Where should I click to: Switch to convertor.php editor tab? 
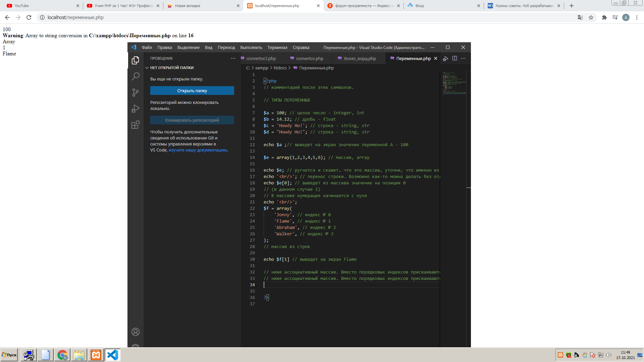[x=309, y=58]
